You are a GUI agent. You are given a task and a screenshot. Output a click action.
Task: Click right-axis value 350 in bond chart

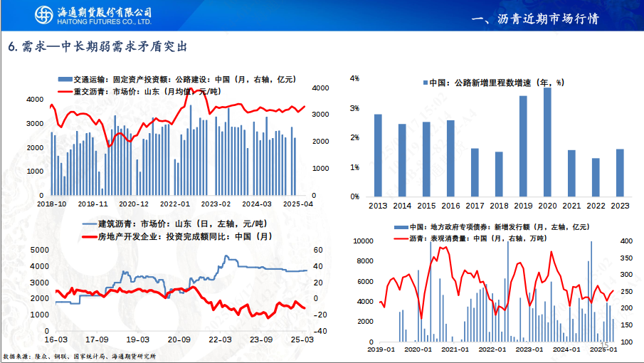click(x=626, y=258)
